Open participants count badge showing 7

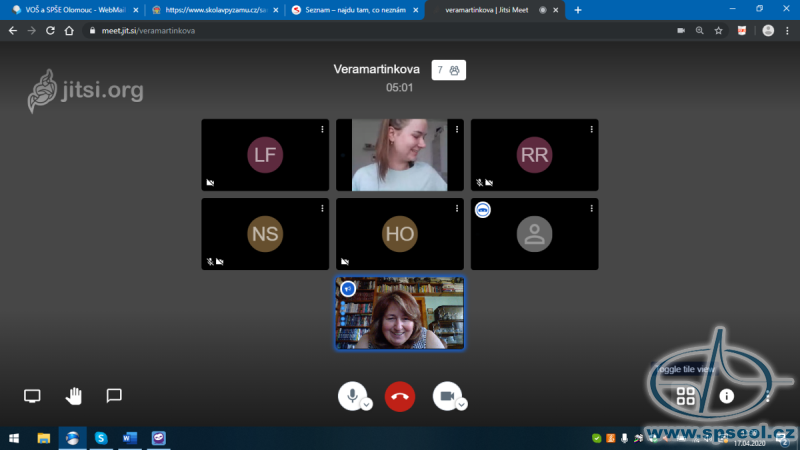pos(449,70)
